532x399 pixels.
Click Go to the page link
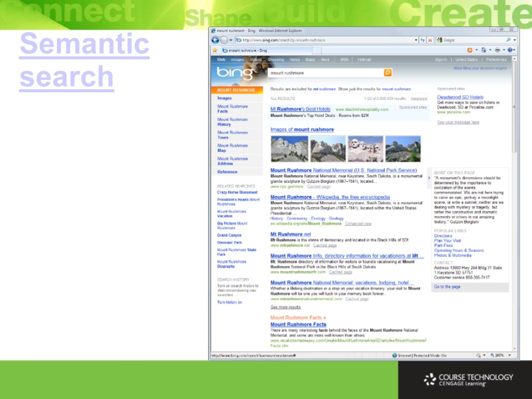447,287
